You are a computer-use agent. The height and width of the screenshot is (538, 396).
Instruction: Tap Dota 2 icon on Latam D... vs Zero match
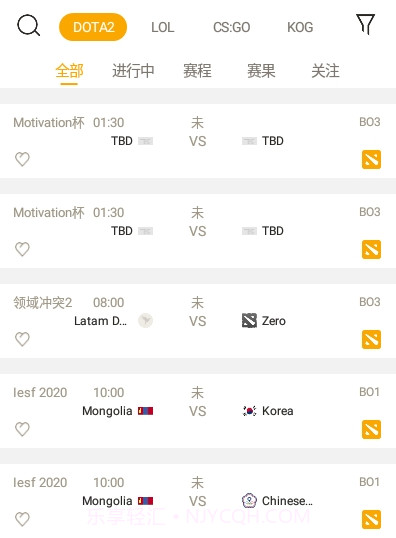[x=371, y=339]
